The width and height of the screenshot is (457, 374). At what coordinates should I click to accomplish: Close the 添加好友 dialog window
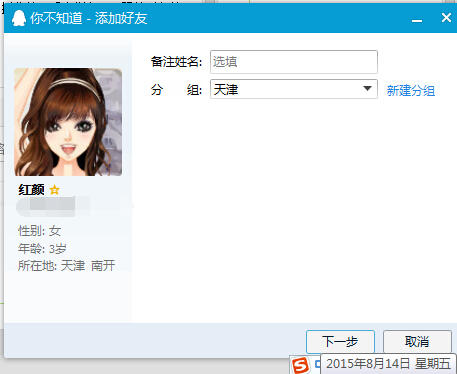(446, 17)
